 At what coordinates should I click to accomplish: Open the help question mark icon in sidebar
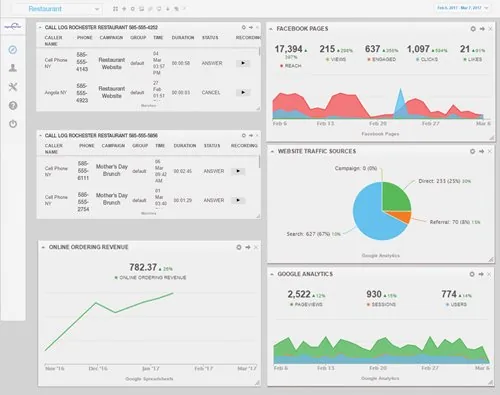coord(13,106)
